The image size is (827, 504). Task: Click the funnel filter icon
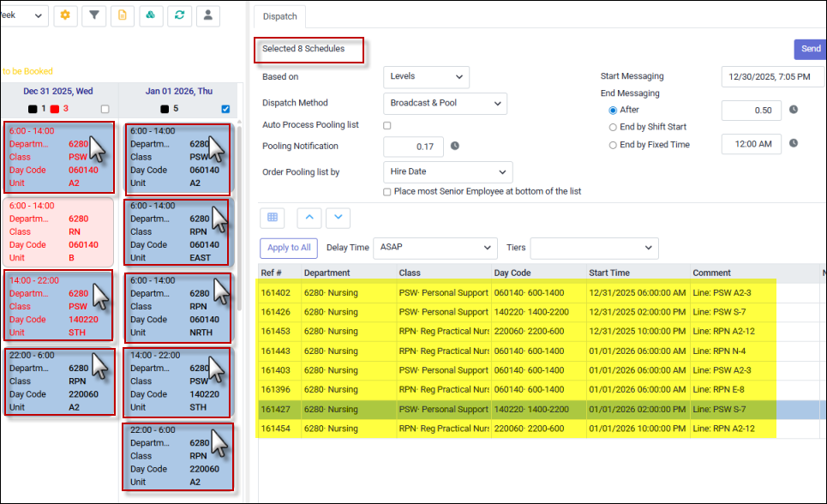pyautogui.click(x=93, y=15)
